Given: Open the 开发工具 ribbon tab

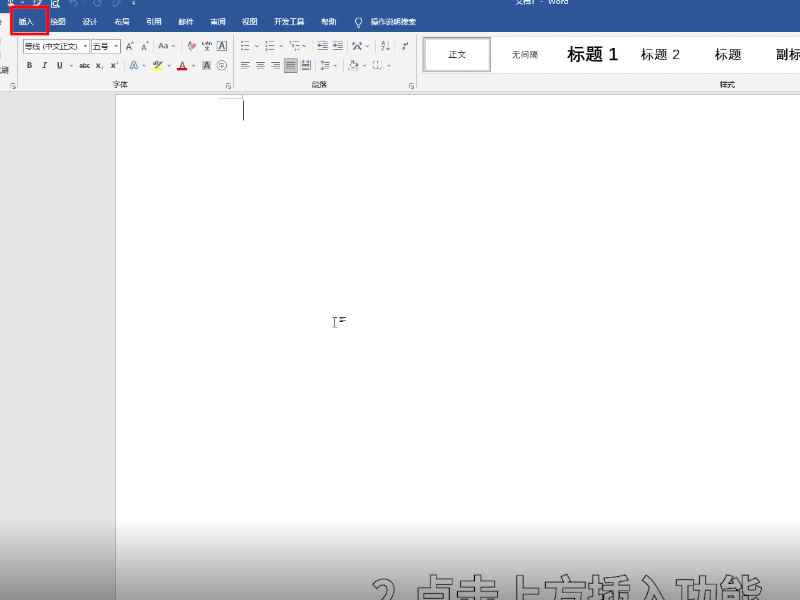Looking at the screenshot, I should [x=290, y=21].
